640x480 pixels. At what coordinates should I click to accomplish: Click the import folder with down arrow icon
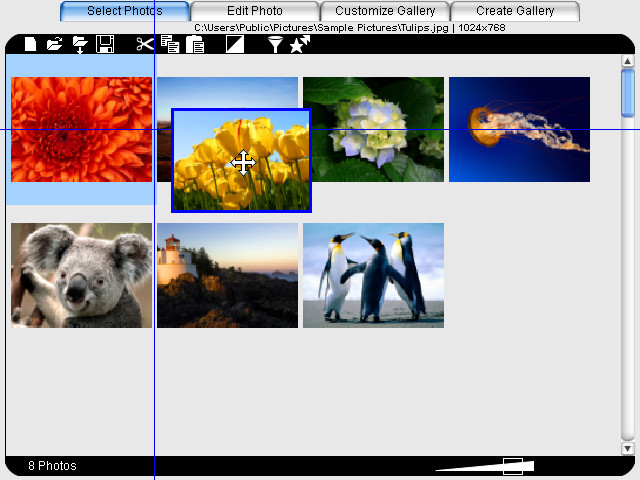point(80,44)
